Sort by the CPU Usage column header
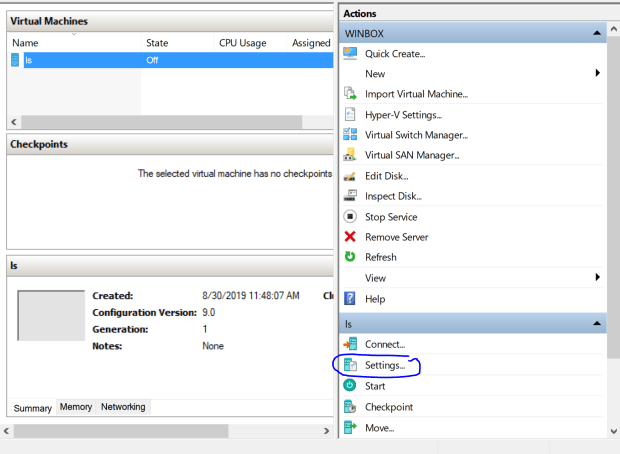Viewport: 620px width, 454px height. [x=243, y=43]
